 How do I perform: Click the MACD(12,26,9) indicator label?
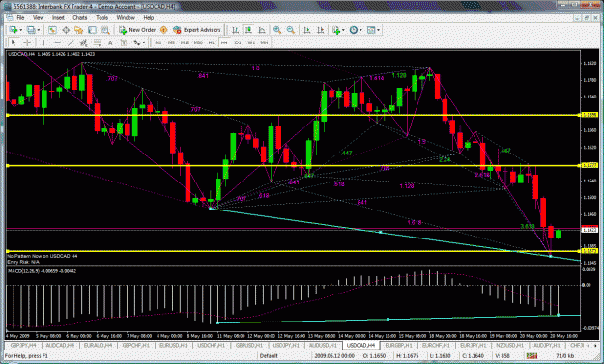point(42,271)
